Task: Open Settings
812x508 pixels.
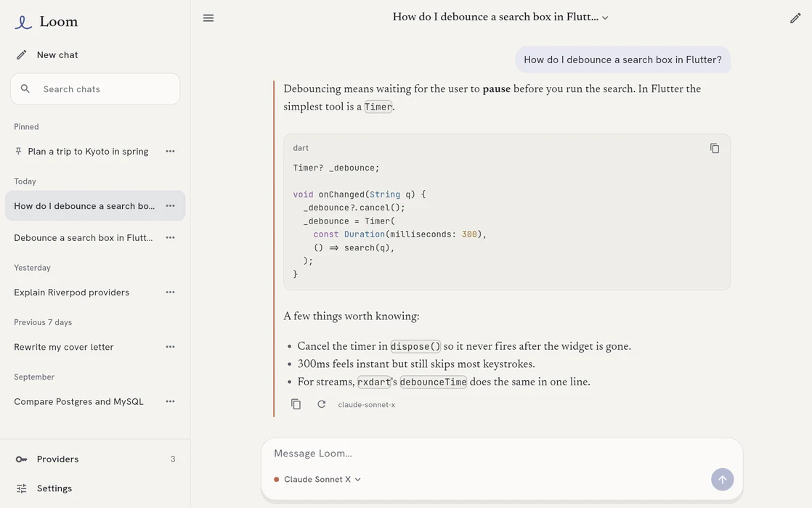Action: [x=95, y=488]
